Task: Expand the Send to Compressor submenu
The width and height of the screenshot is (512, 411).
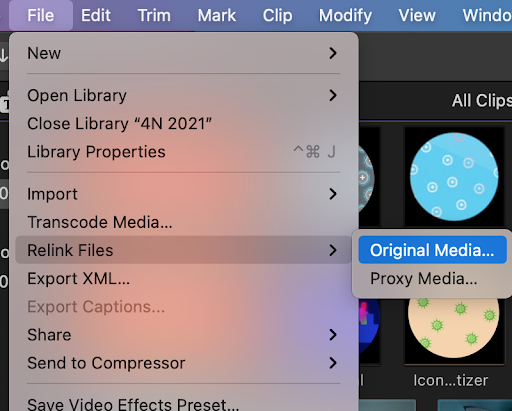Action: (333, 363)
